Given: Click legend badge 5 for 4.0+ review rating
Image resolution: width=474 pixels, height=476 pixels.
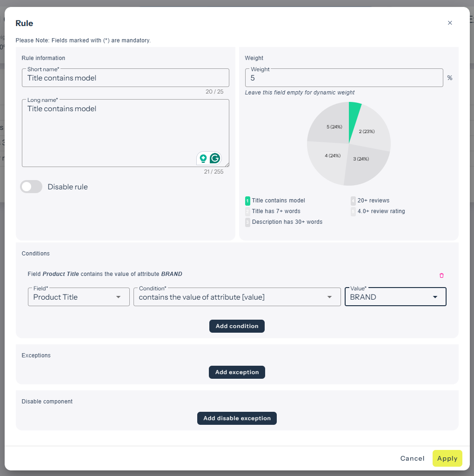Looking at the screenshot, I should 353,211.
